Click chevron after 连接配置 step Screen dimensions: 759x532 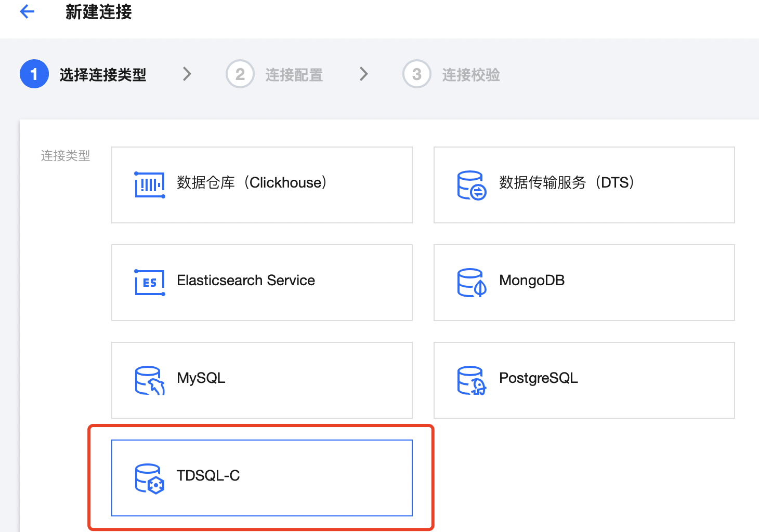[364, 74]
